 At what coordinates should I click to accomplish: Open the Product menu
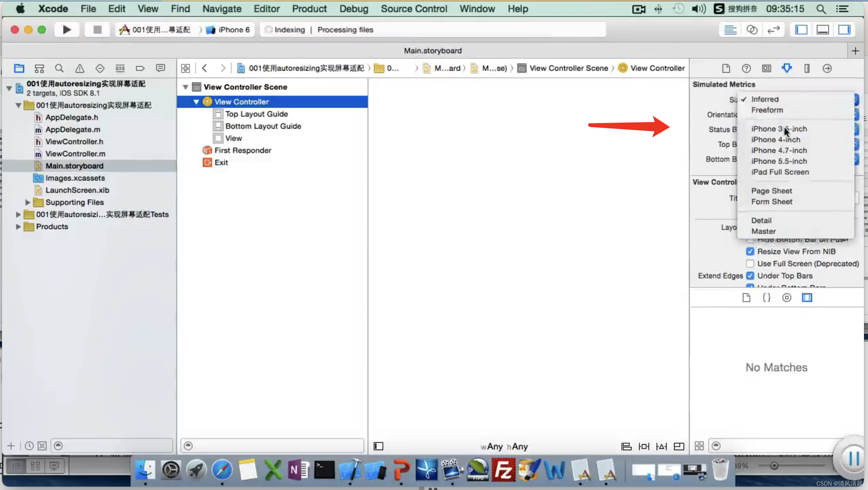[309, 9]
